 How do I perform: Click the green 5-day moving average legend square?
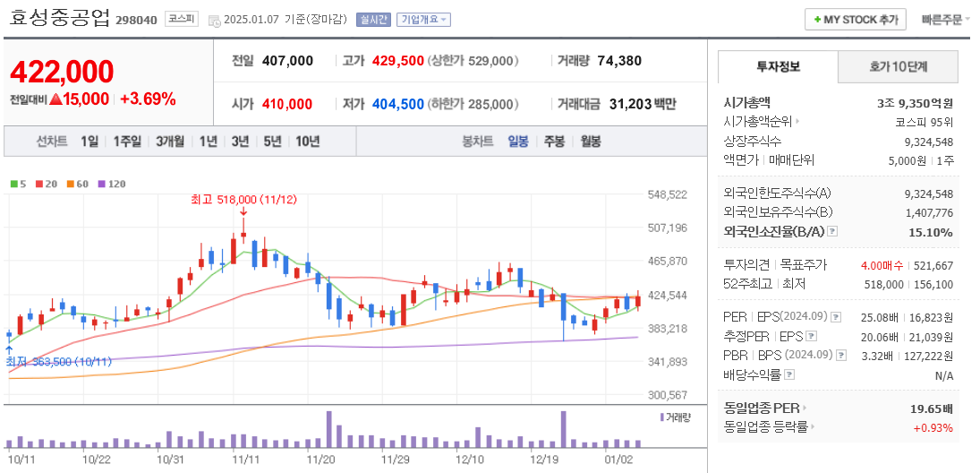[x=13, y=184]
